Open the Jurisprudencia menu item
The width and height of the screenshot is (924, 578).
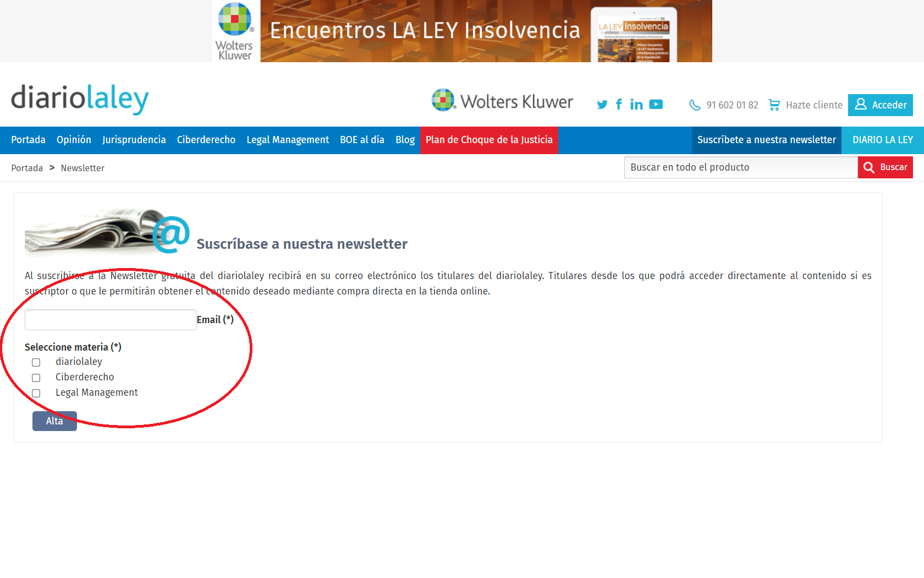point(134,140)
